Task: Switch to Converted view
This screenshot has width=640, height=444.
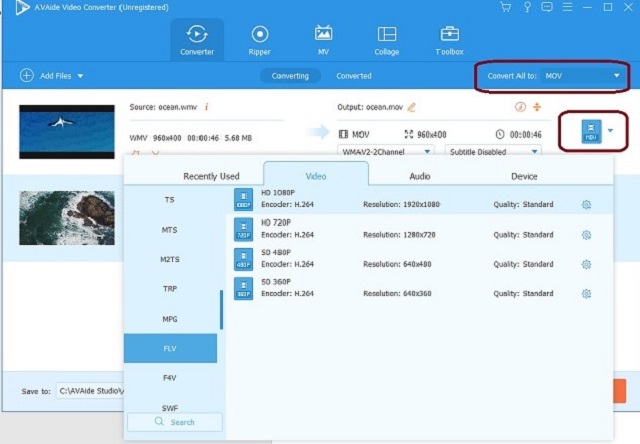Action: point(354,76)
